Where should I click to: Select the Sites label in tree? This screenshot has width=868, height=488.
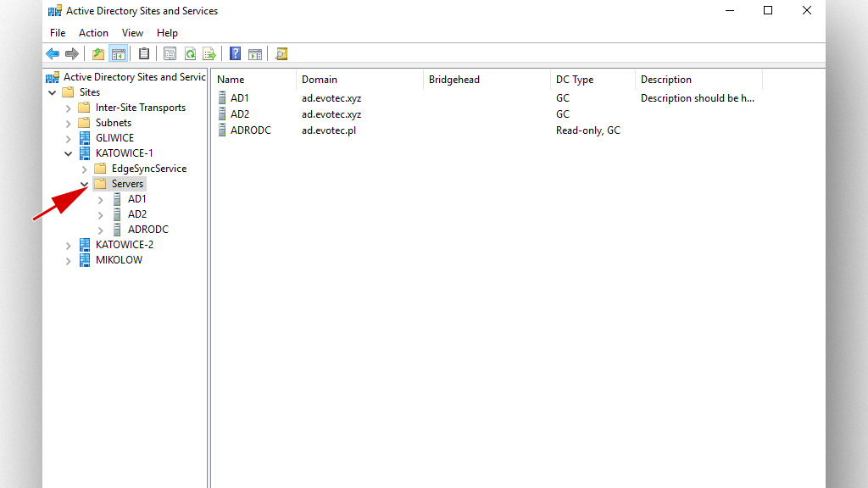pos(90,92)
